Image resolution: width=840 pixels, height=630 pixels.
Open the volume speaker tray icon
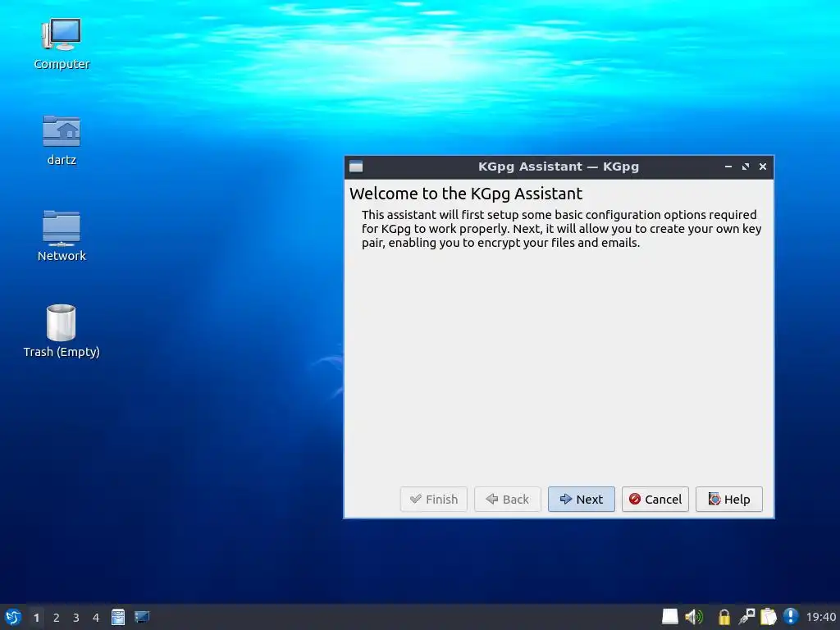[x=694, y=617]
